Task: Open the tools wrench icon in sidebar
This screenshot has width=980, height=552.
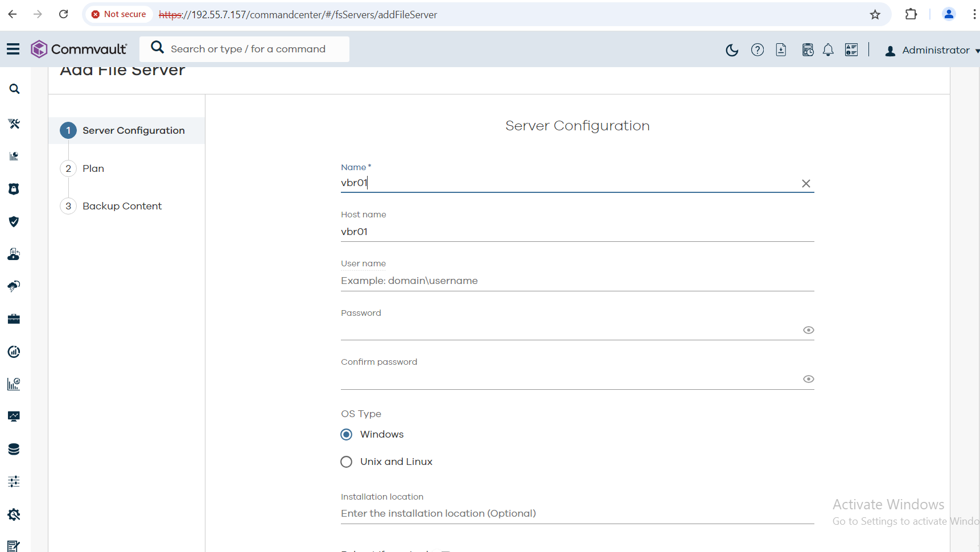Action: click(14, 123)
